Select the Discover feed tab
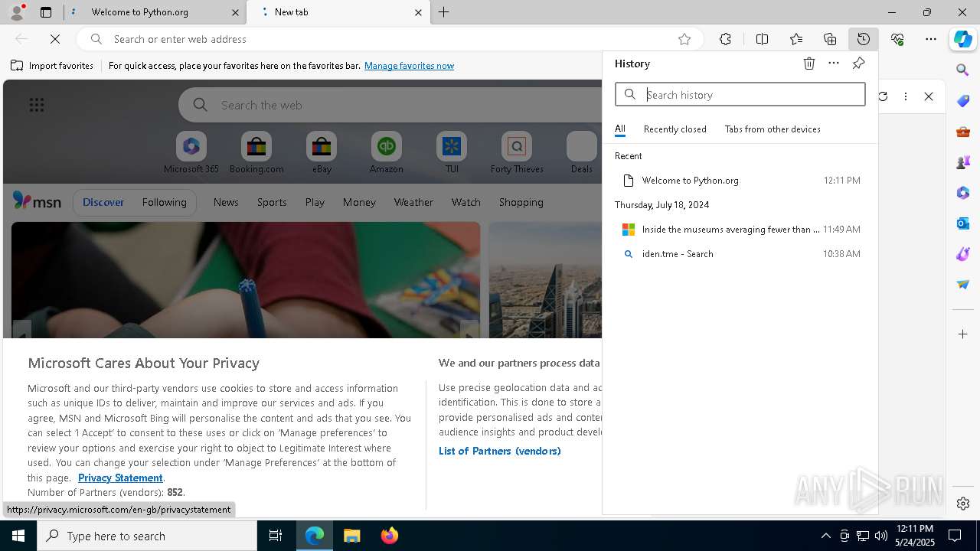This screenshot has height=551, width=980. click(103, 202)
